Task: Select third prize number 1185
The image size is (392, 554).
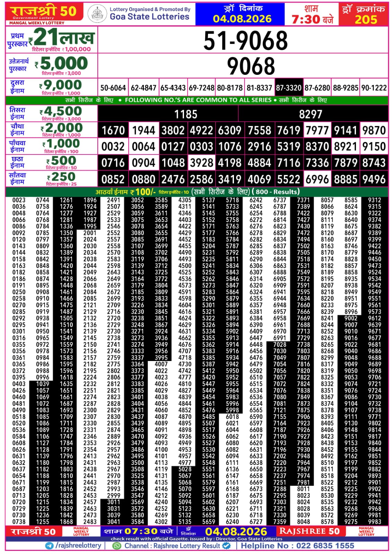Action: [x=186, y=114]
